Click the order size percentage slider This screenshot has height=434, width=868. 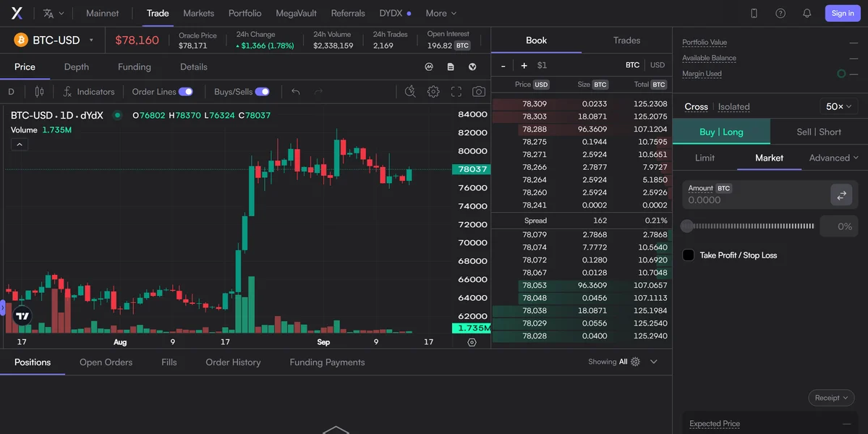click(749, 226)
